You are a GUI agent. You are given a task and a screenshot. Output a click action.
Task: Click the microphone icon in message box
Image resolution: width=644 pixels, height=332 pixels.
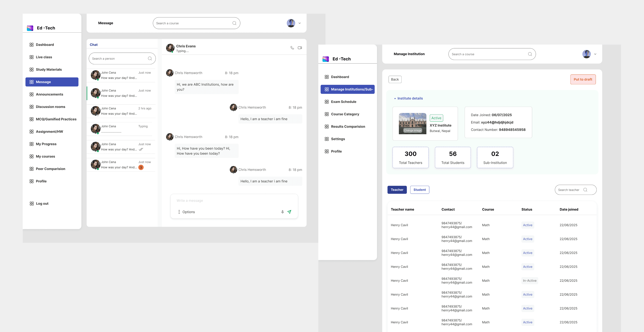pos(282,212)
